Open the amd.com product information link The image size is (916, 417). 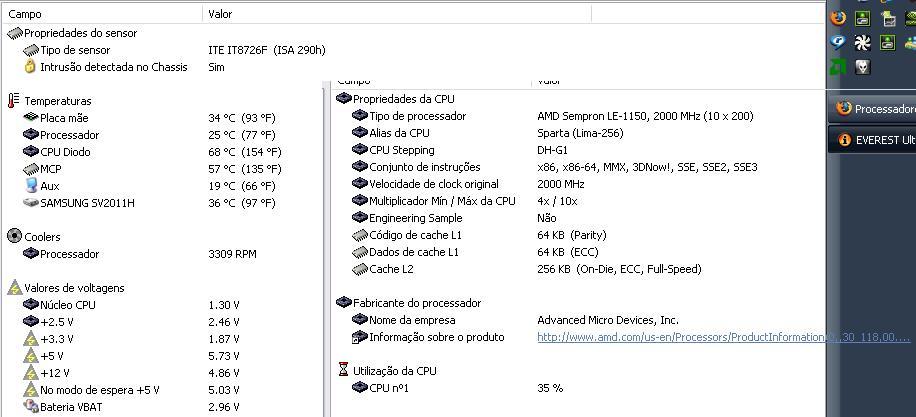tap(723, 337)
